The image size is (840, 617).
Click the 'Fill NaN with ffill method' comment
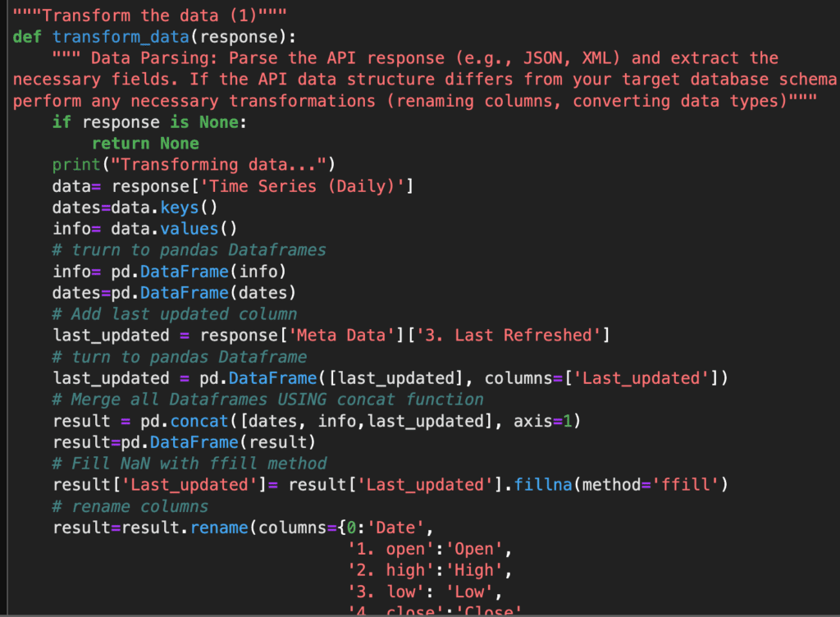(x=189, y=464)
